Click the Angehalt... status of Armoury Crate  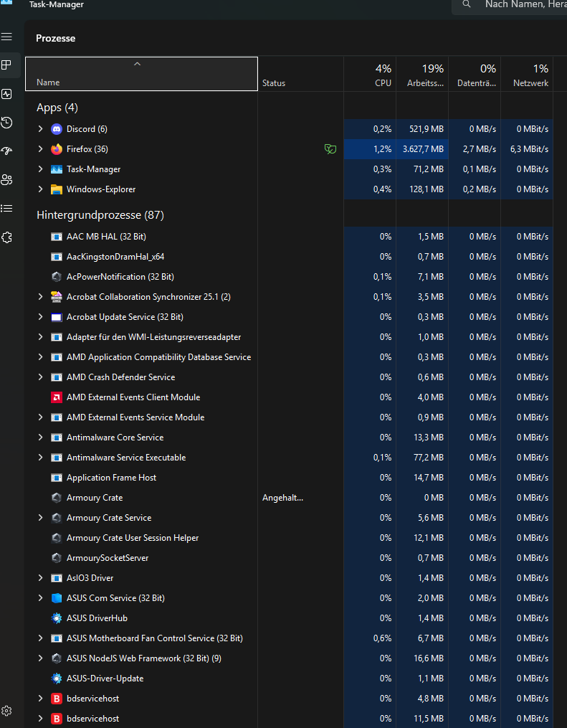282,498
